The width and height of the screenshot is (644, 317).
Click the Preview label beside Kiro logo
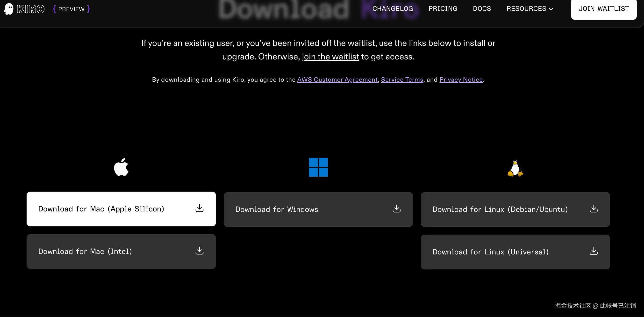pos(71,9)
